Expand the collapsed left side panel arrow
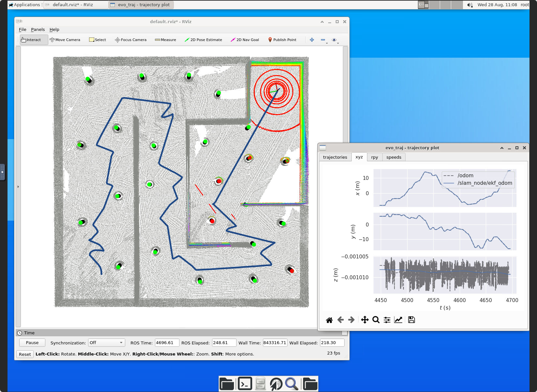Viewport: 537px width, 392px height. coord(18,187)
